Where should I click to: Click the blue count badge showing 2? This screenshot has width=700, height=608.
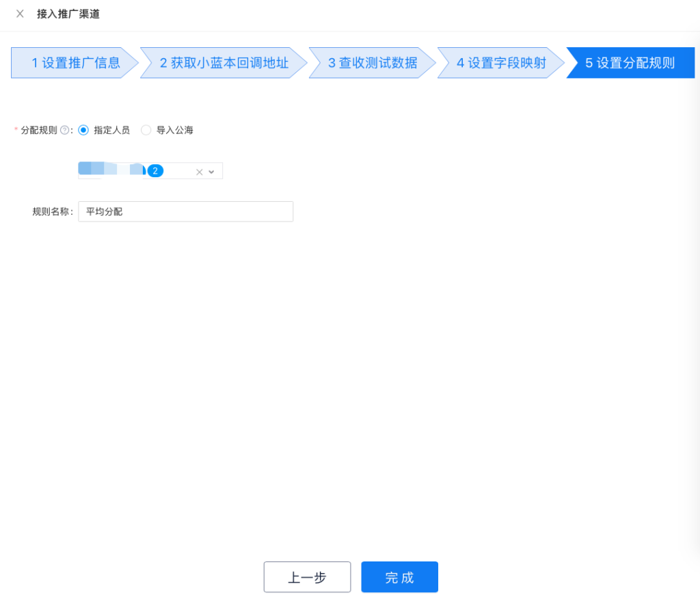pos(155,171)
